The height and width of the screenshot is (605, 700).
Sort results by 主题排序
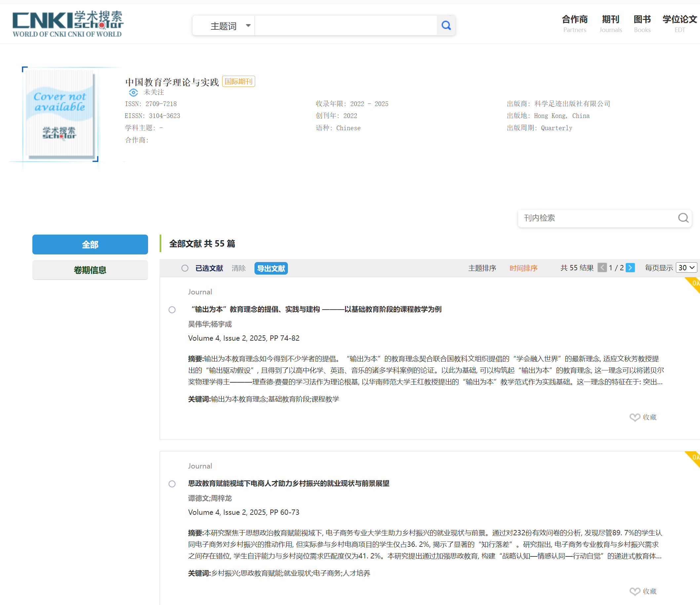(482, 268)
